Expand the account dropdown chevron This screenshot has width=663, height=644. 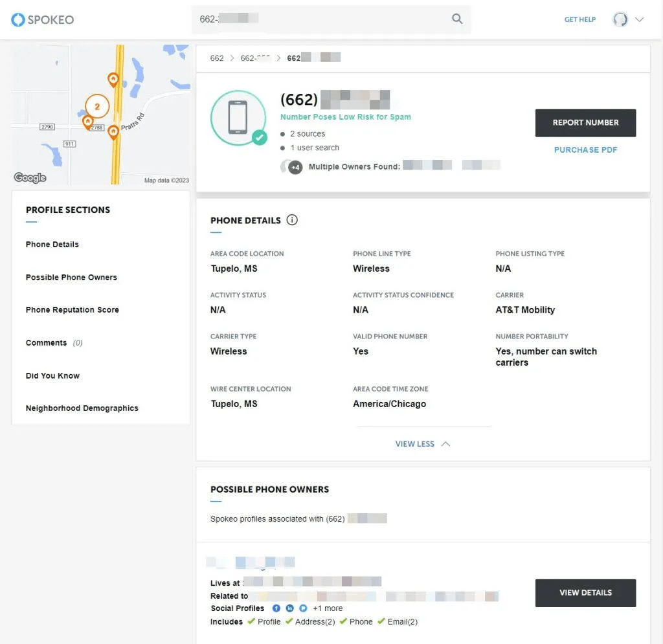coord(639,19)
